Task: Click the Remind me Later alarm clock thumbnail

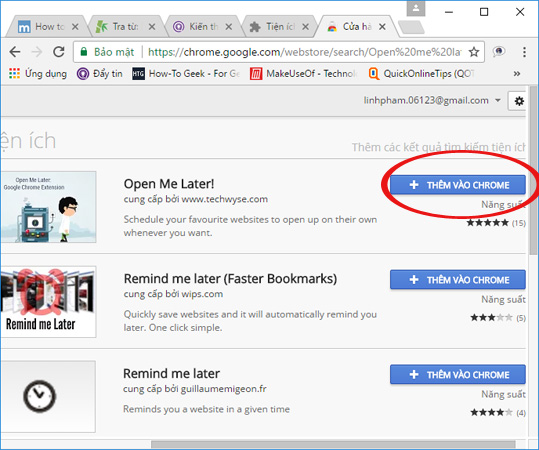Action: (x=48, y=301)
